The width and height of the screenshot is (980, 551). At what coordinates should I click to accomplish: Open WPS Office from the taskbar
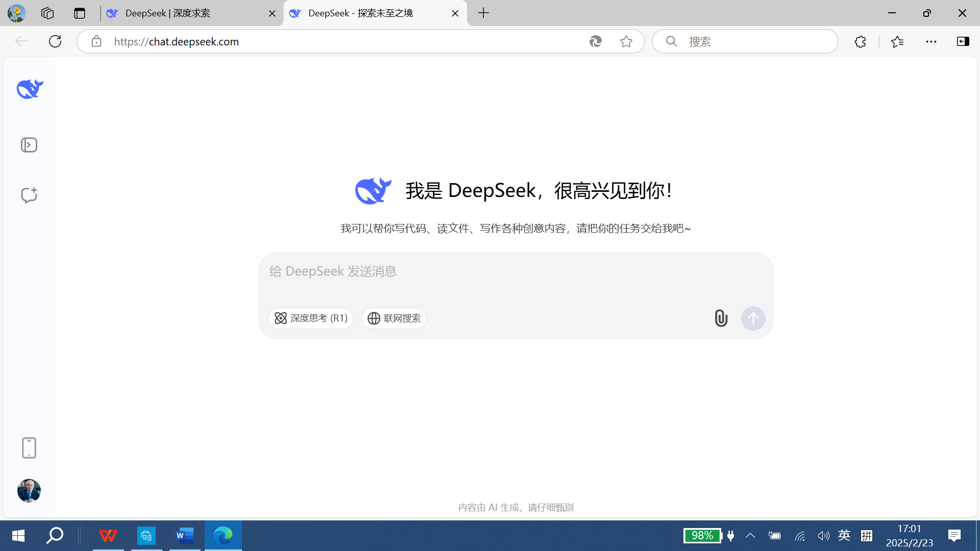(x=108, y=536)
